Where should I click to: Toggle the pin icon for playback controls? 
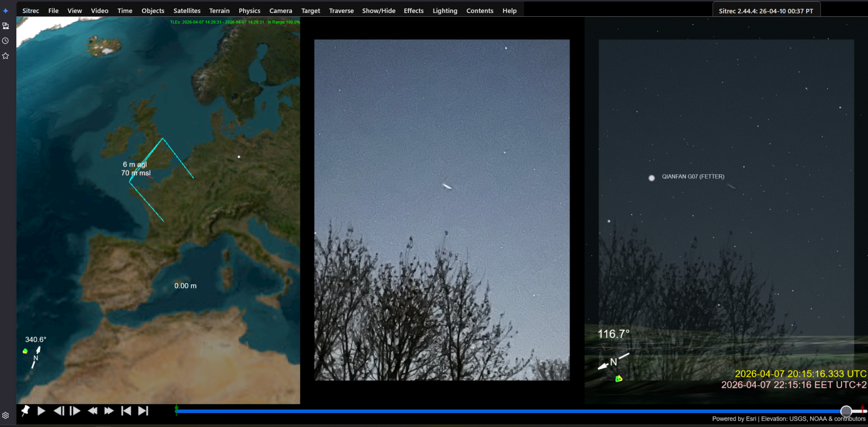click(25, 411)
